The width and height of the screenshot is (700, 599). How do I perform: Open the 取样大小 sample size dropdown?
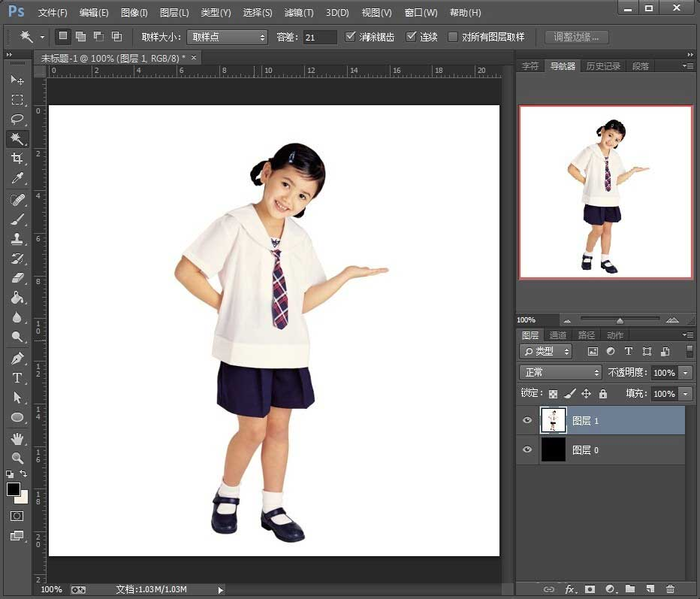[x=227, y=37]
